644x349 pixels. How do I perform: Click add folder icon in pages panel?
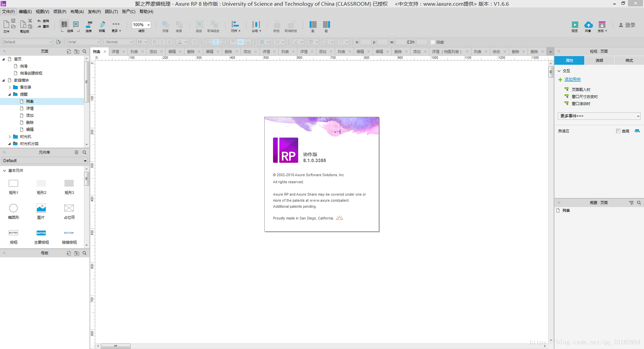pyautogui.click(x=77, y=52)
